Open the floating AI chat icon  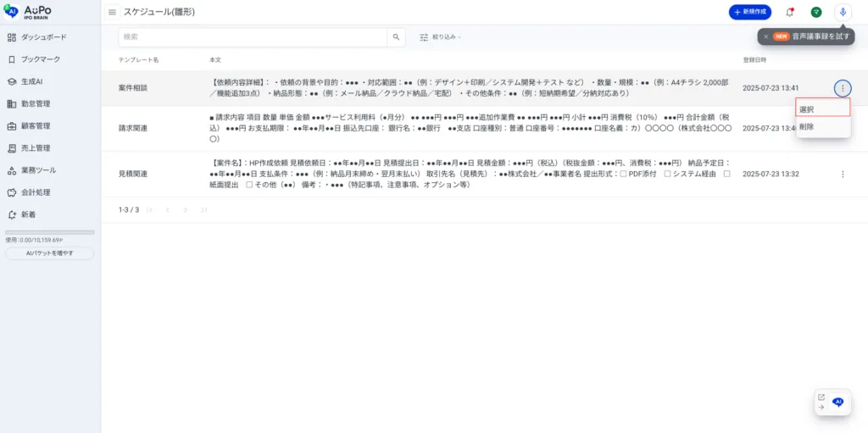[838, 402]
